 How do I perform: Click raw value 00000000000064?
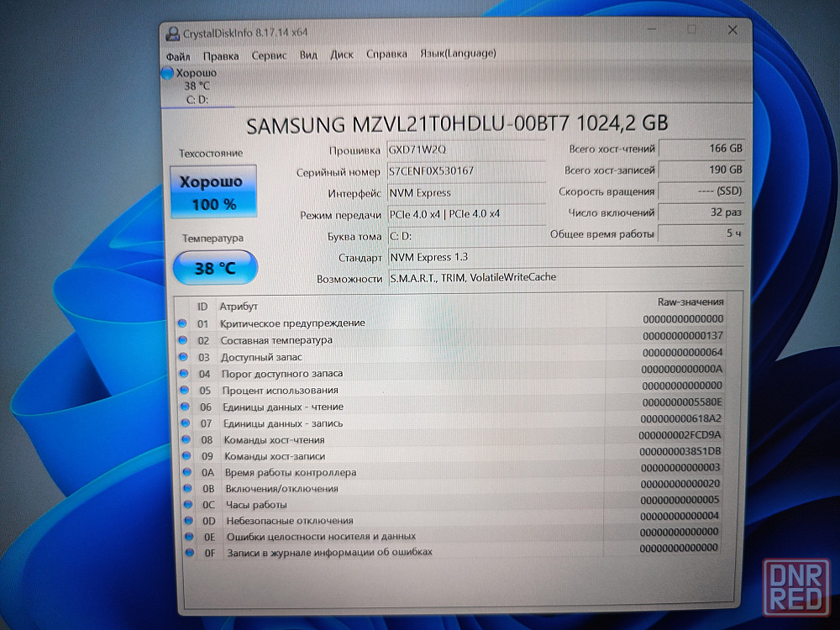[682, 353]
